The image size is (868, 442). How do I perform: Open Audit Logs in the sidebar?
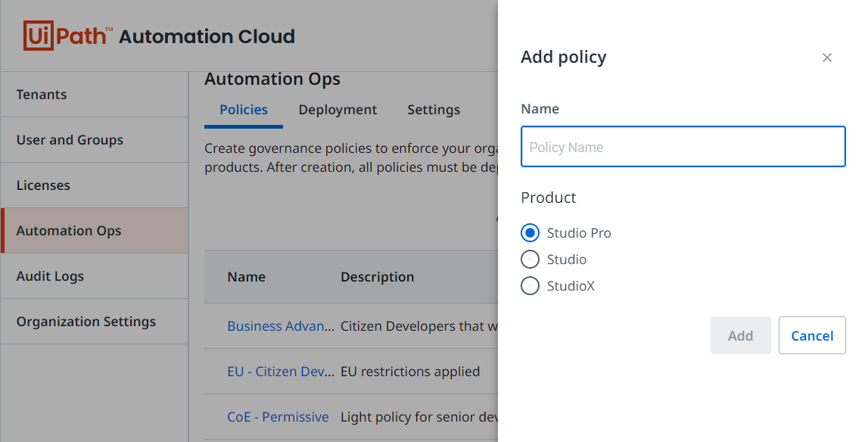[x=94, y=275]
